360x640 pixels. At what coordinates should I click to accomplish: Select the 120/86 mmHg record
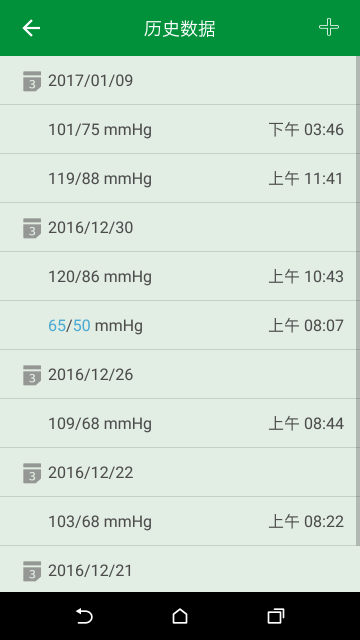[x=178, y=276]
